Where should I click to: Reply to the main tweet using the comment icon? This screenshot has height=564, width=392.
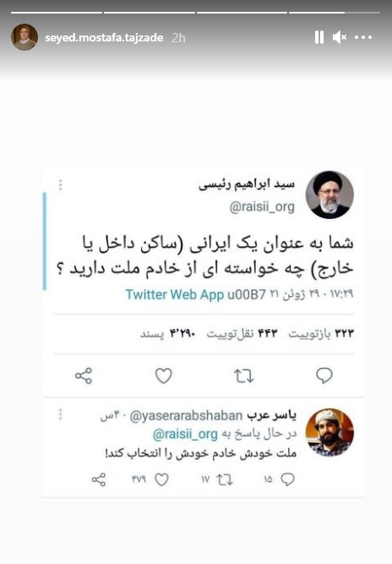324,376
